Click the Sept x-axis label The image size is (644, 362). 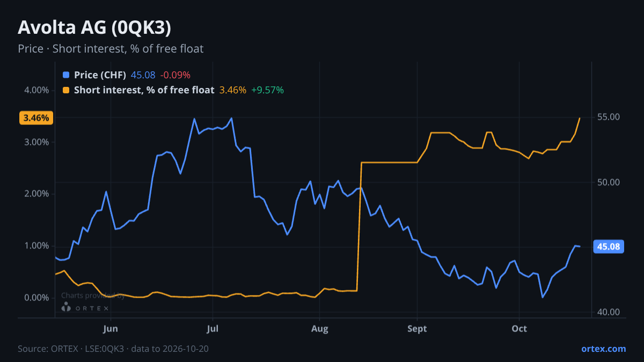pos(417,328)
